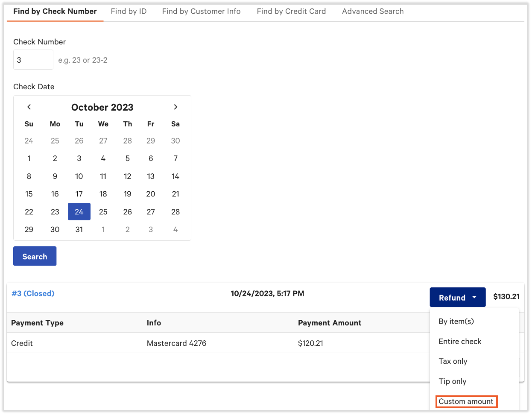Select October 24 in the calendar
Screen dimensions: 532x415
pos(79,212)
